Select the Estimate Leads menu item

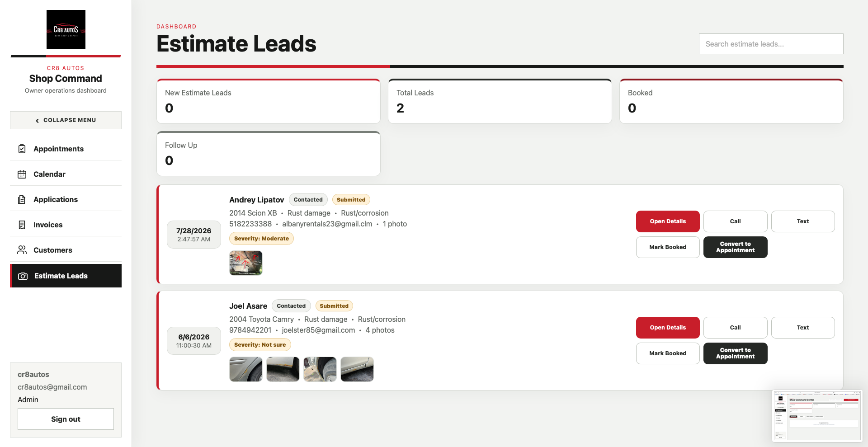tap(66, 276)
